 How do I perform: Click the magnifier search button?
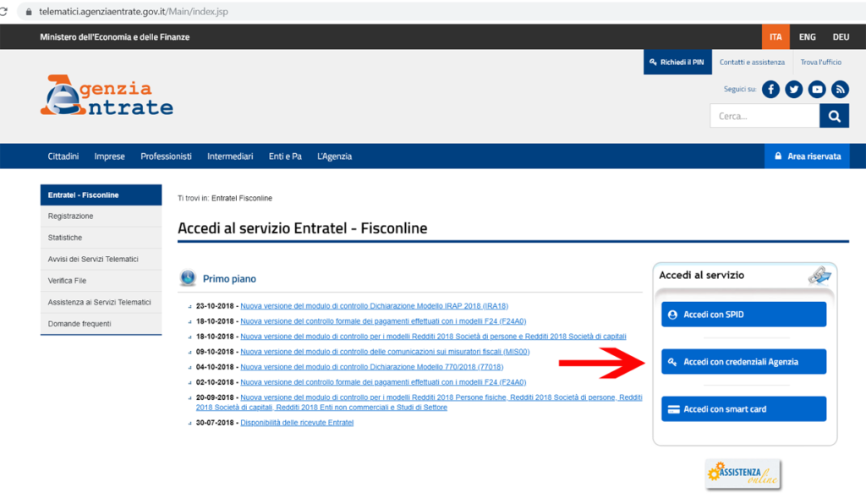pyautogui.click(x=834, y=116)
